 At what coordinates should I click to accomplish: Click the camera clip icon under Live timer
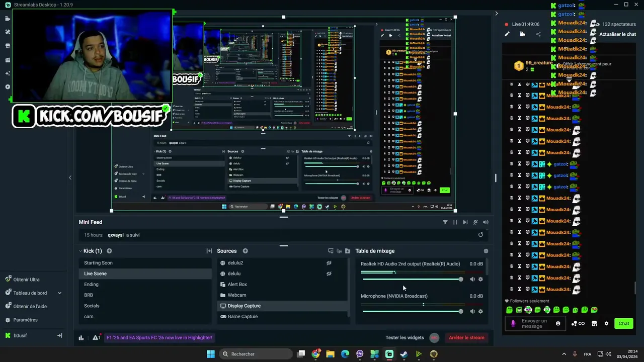tap(522, 34)
